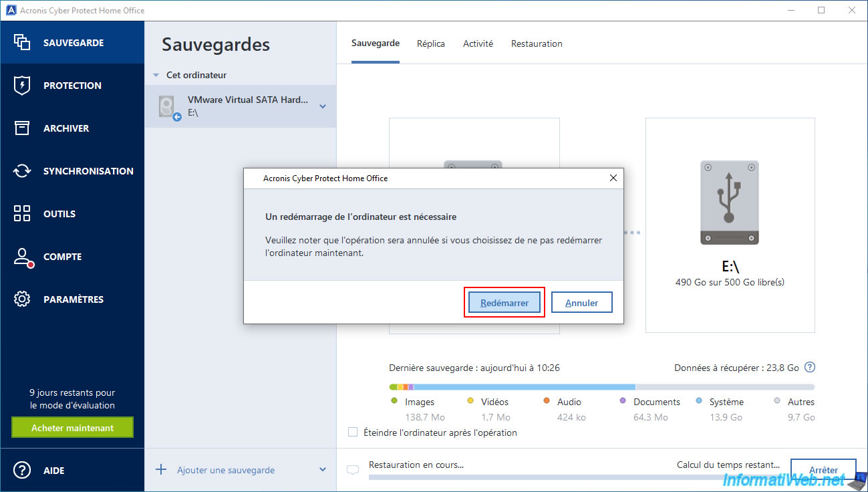The width and height of the screenshot is (868, 492).
Task: Click green Images legend dot
Action: 394,401
